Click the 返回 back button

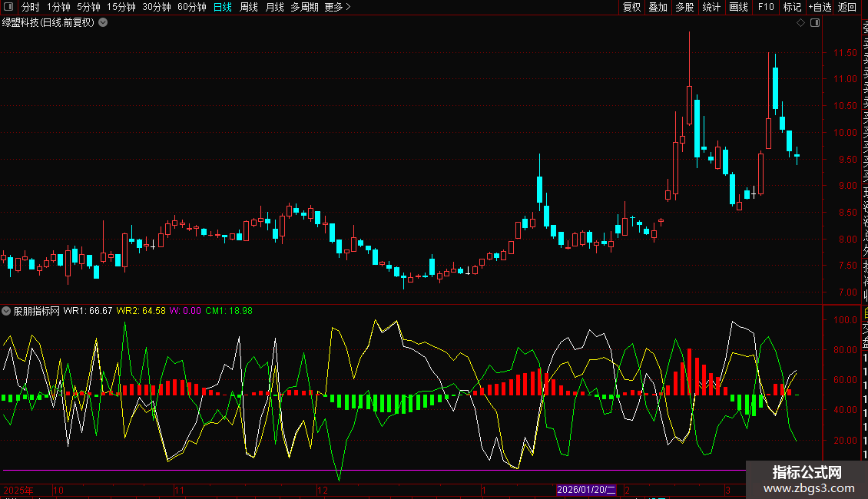(847, 7)
